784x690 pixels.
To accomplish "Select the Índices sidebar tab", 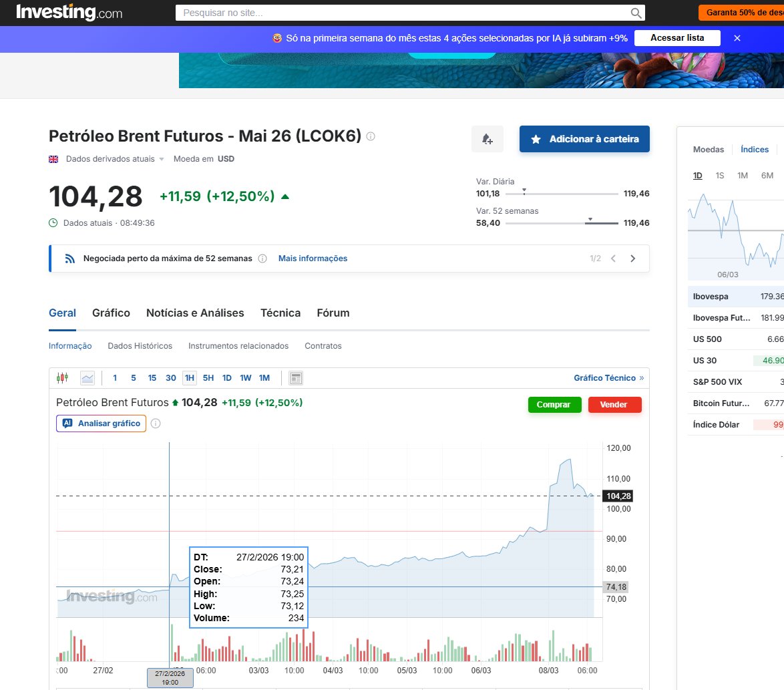I will [755, 150].
